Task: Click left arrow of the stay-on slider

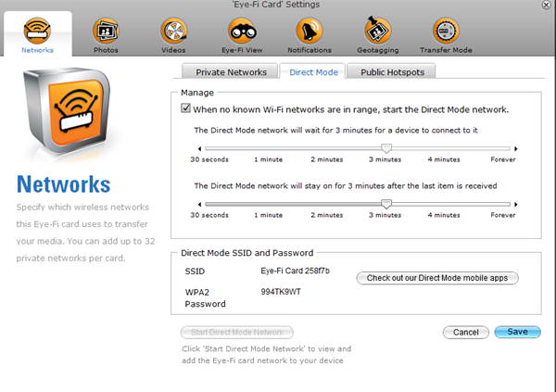Action: (199, 204)
